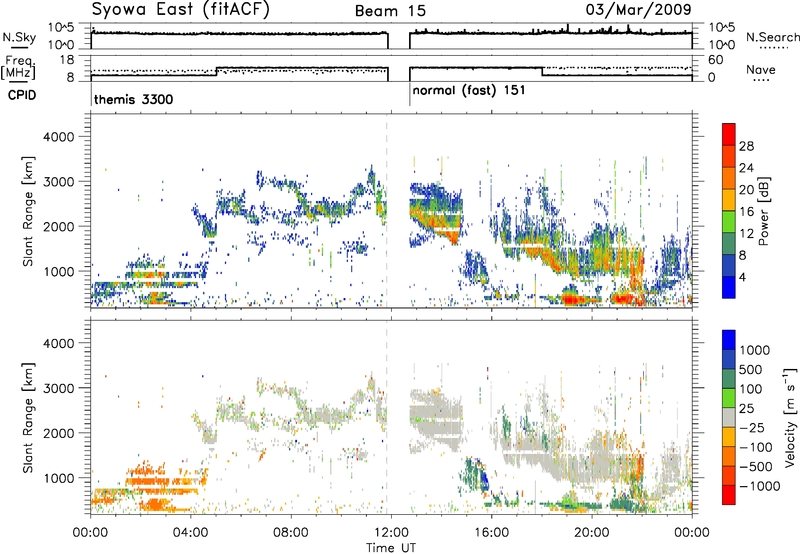The image size is (800, 554).
Task: Click the 'CPID' row label
Action: [22, 95]
